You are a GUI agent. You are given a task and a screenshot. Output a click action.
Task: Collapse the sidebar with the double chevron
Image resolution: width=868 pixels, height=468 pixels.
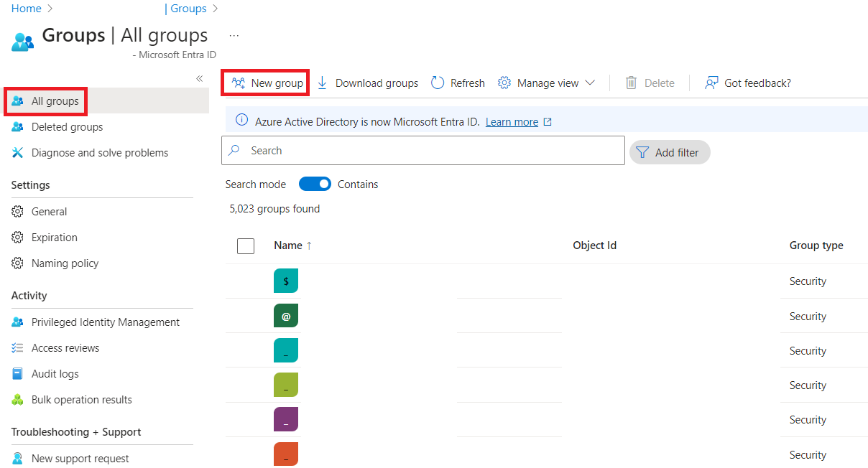click(x=200, y=78)
